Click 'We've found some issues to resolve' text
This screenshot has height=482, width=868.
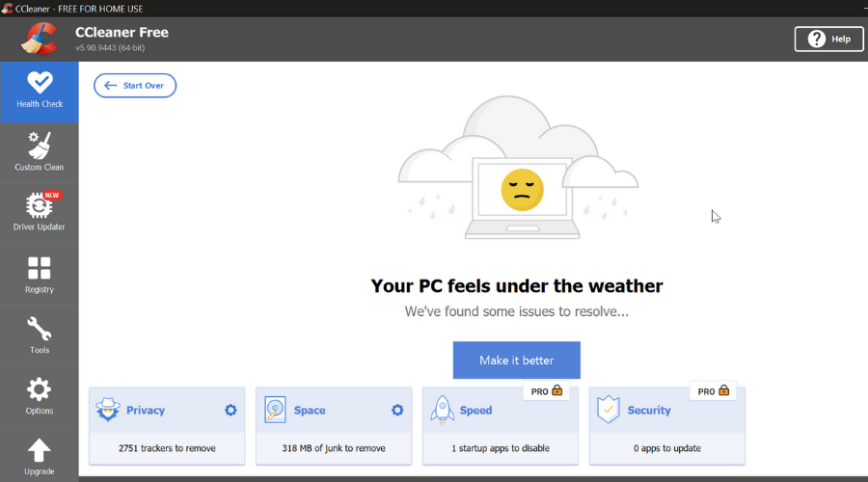(x=517, y=311)
